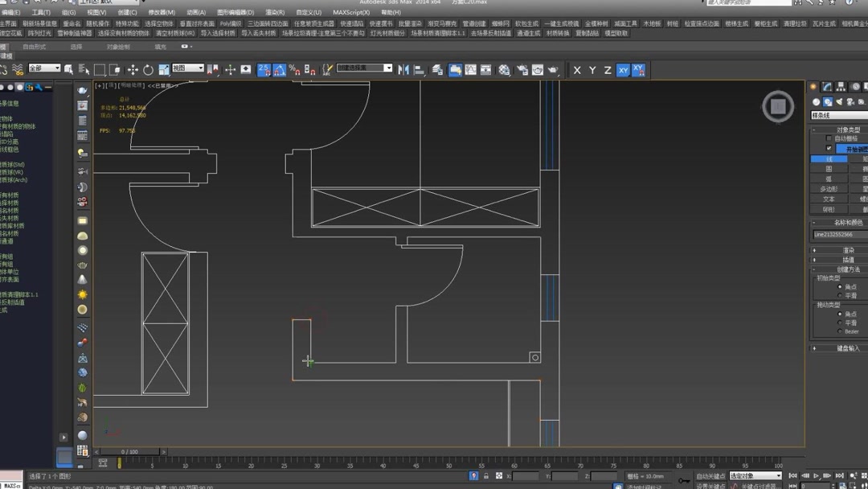Viewport: 868px width, 489px height.
Task: Click the ViewCube in the viewport
Action: 777,106
